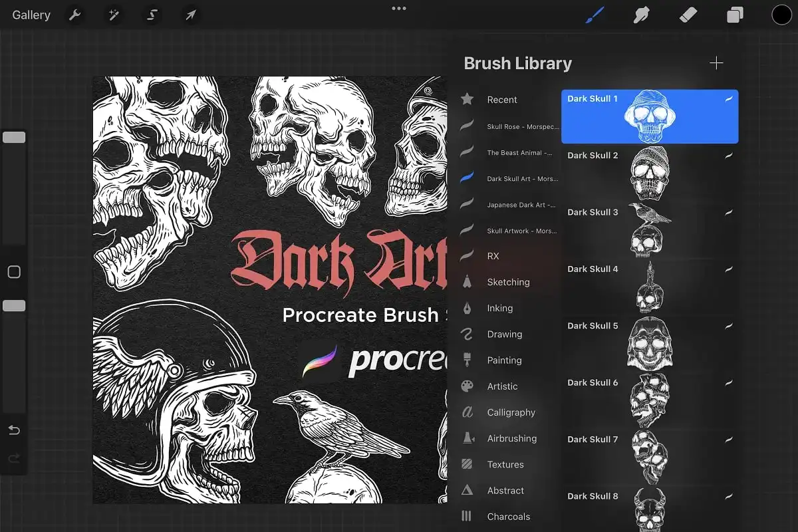The image size is (798, 532).
Task: Select the Dark Skull 5 brush
Action: click(650, 344)
